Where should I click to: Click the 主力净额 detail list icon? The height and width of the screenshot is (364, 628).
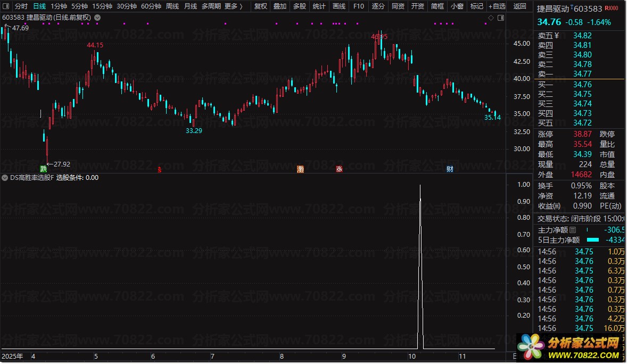[x=573, y=230]
